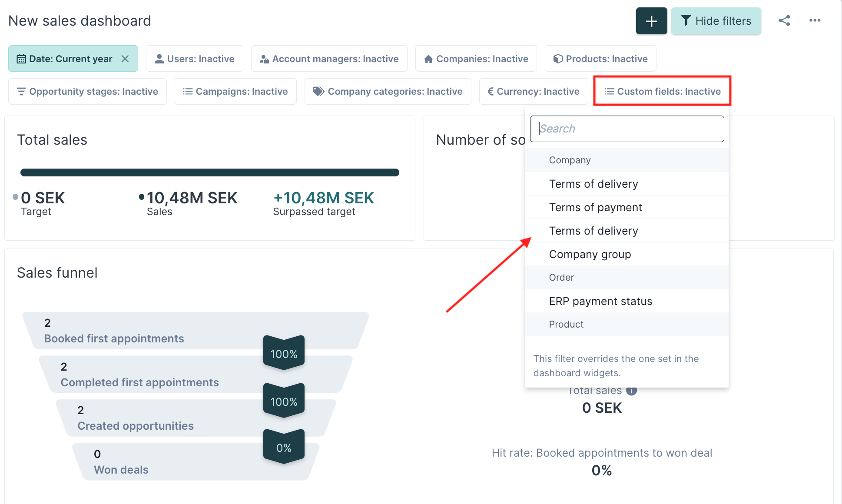Open the Currency: Inactive filter

tap(534, 91)
